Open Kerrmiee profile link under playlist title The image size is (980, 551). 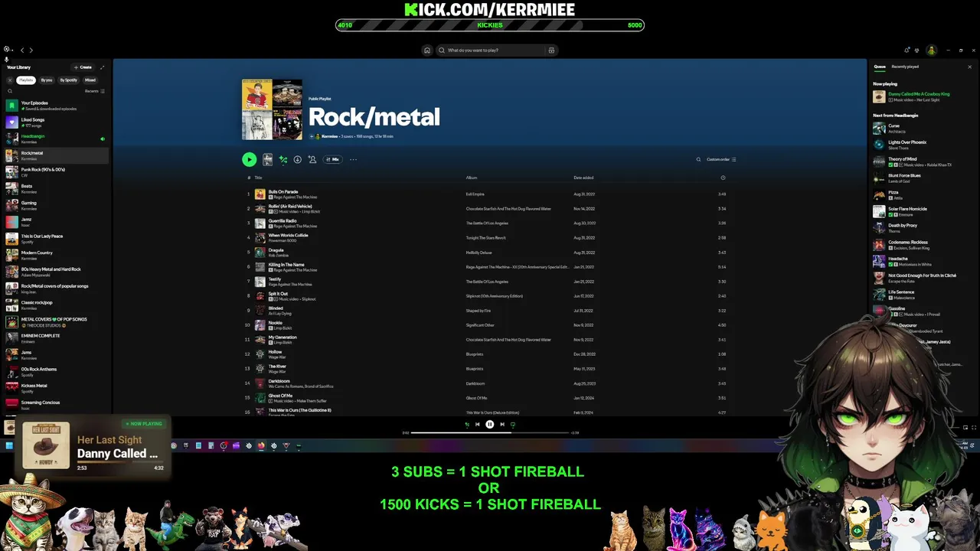point(329,136)
